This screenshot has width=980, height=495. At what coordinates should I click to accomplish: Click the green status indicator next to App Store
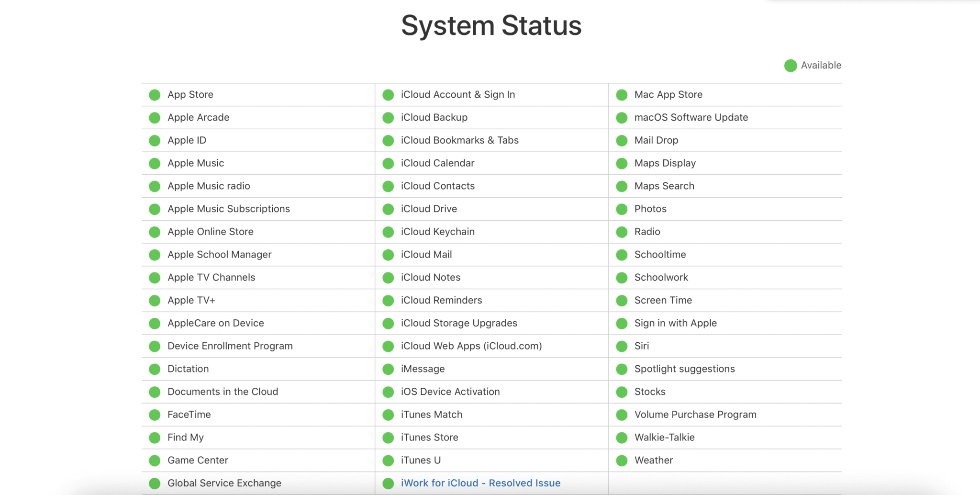[x=154, y=94]
